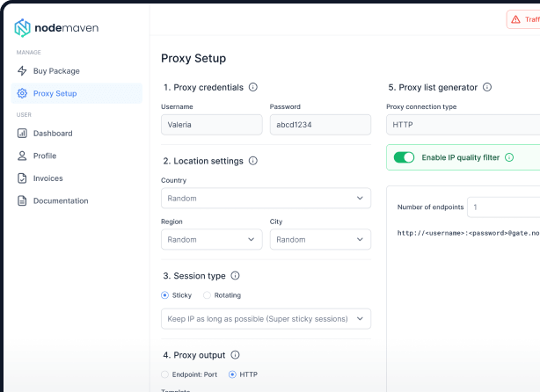Click the Username input field
The image size is (540, 392).
click(211, 125)
